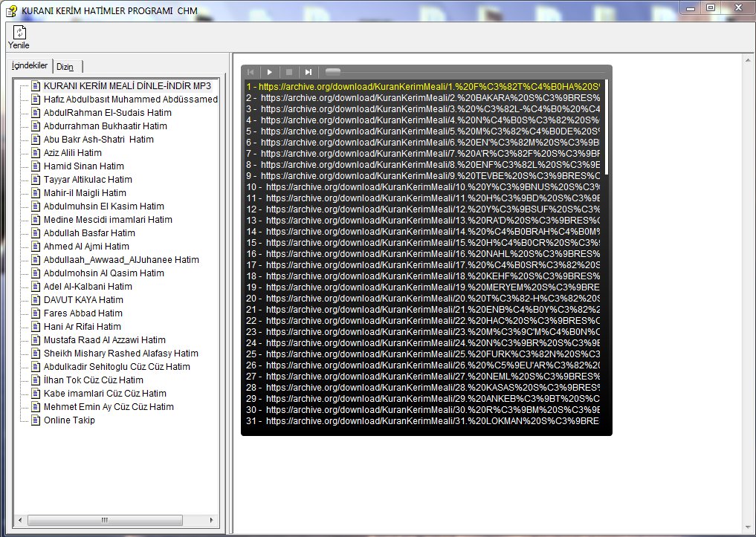Screen dimensions: 756x537
Task: Click the stop button in the player
Action: click(x=289, y=72)
